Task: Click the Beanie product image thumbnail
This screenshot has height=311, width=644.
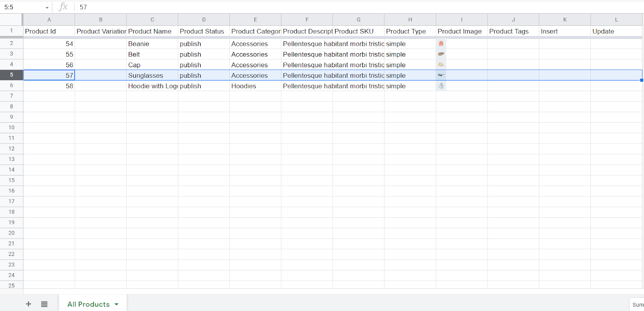Action: (x=441, y=43)
